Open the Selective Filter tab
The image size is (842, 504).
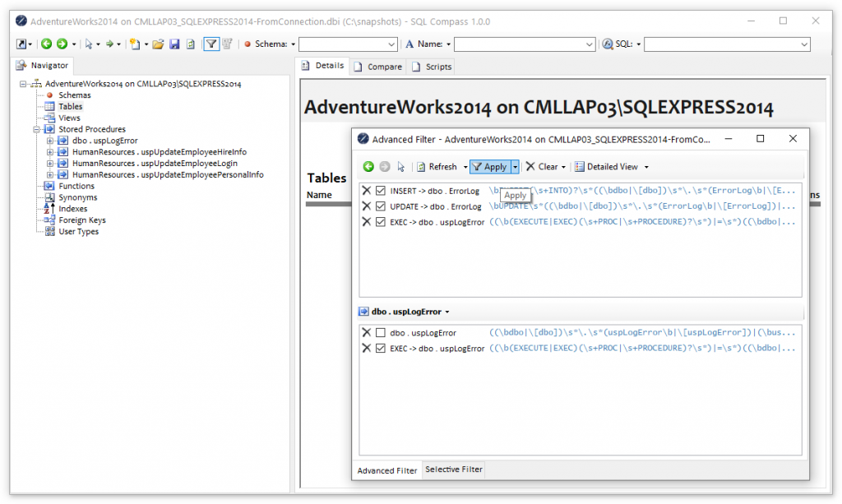pyautogui.click(x=453, y=470)
